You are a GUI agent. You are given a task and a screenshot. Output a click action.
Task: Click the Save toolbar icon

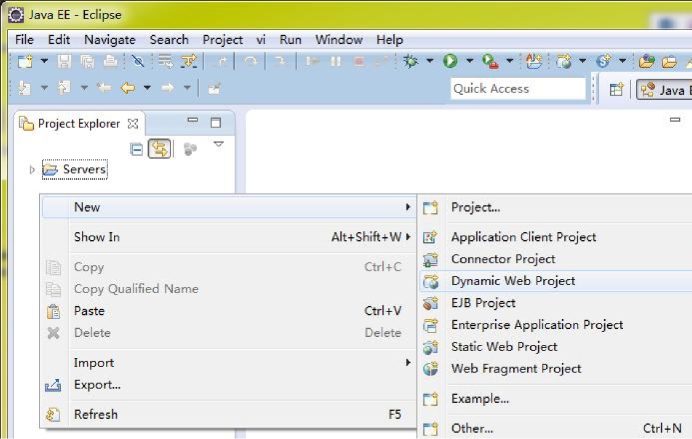pos(64,61)
